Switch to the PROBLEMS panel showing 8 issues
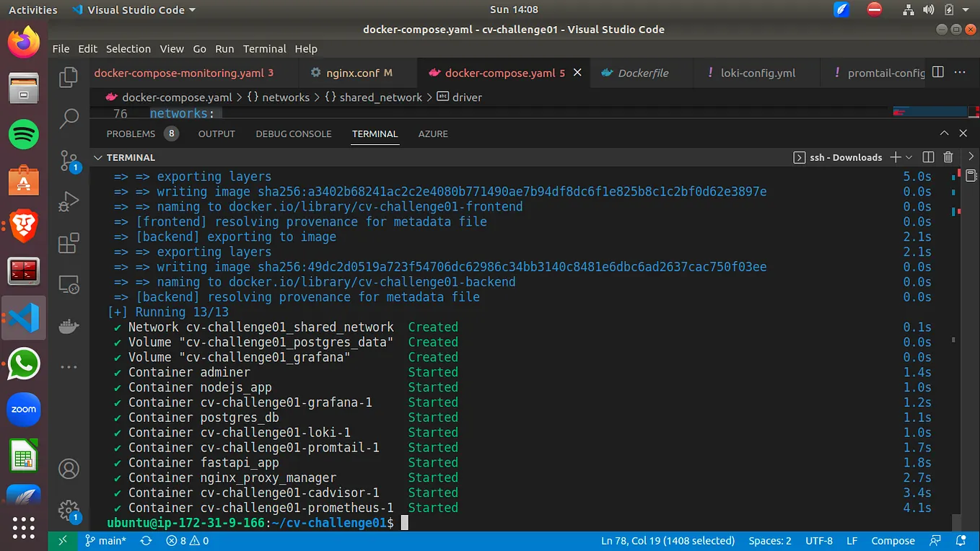980x551 pixels. [131, 133]
